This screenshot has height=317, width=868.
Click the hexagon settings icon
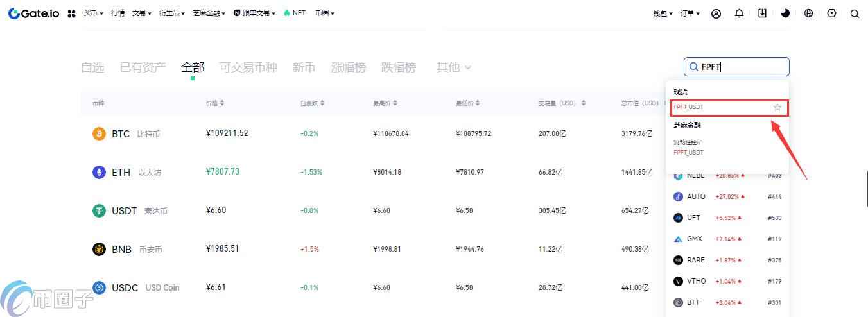coord(831,13)
